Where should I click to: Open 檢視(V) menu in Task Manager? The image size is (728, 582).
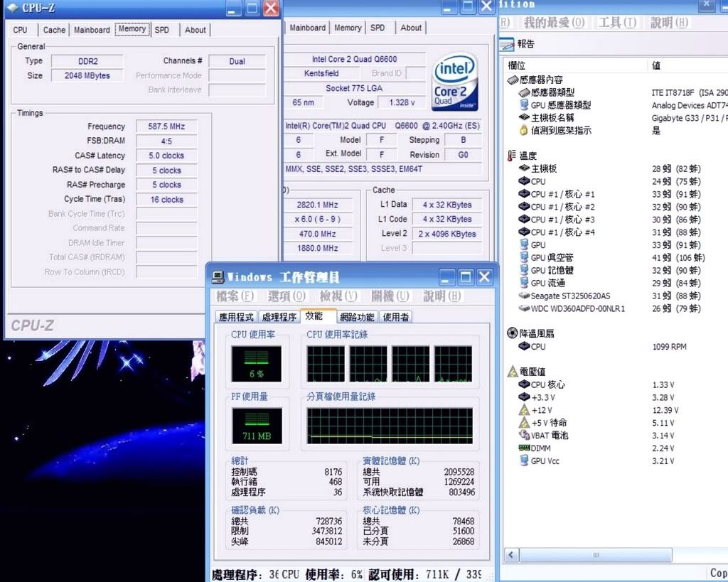click(x=338, y=296)
